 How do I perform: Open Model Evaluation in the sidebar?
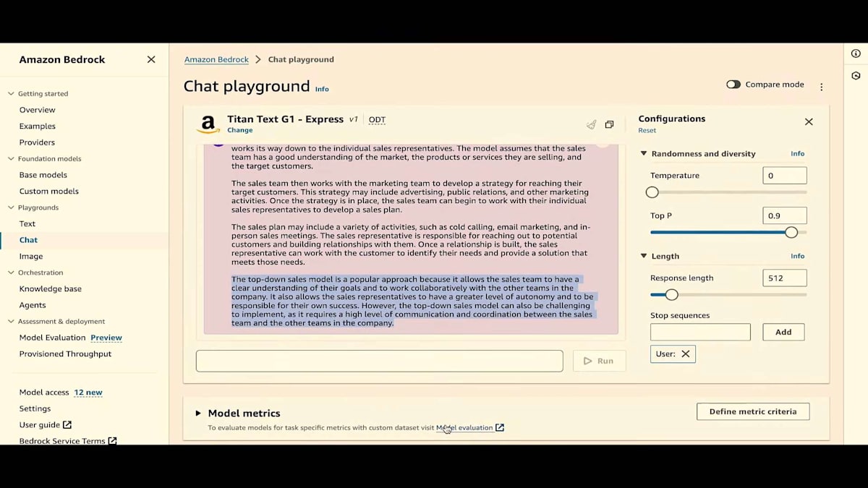tap(53, 338)
